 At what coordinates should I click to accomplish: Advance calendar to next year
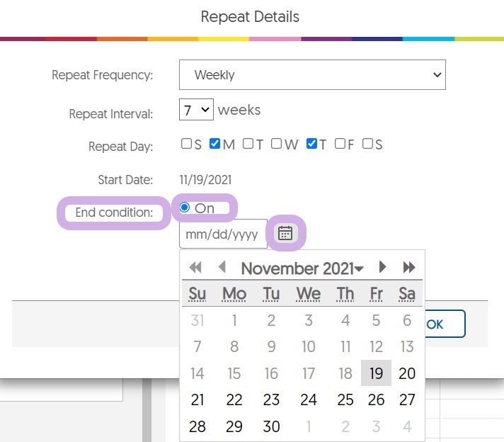tap(408, 268)
